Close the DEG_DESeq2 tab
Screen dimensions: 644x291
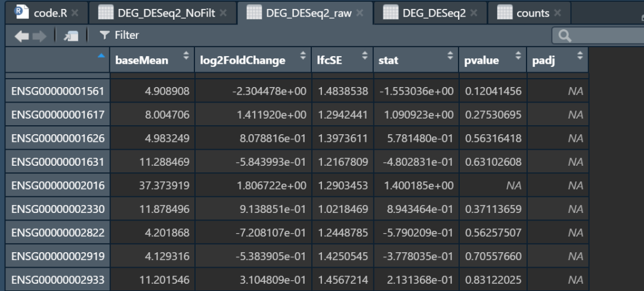click(473, 13)
